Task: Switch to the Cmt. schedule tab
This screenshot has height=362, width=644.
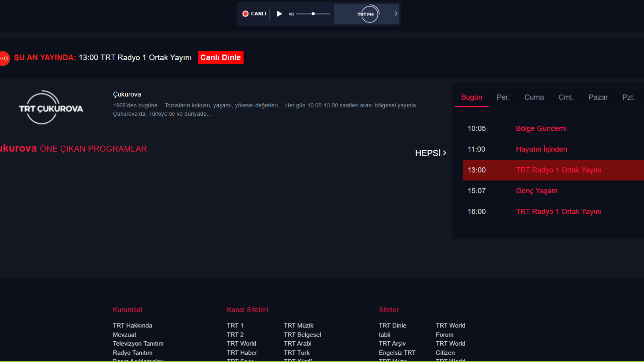Action: tap(566, 97)
